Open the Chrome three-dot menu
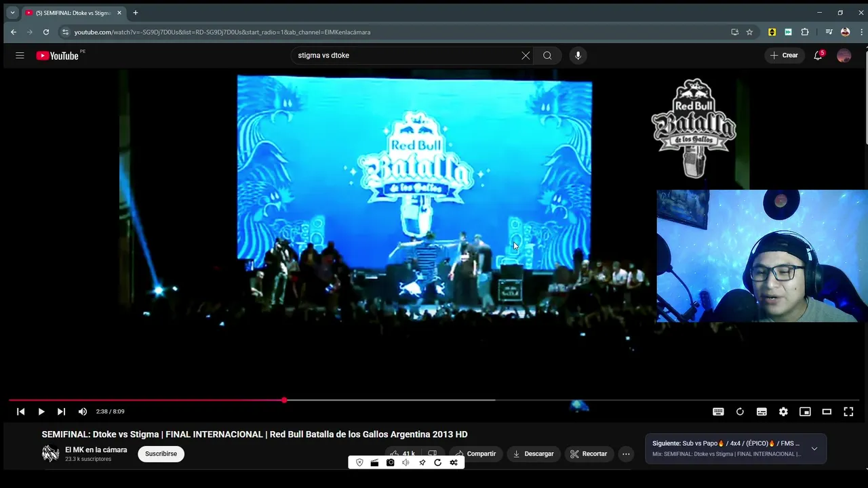868x488 pixels. pos(861,32)
